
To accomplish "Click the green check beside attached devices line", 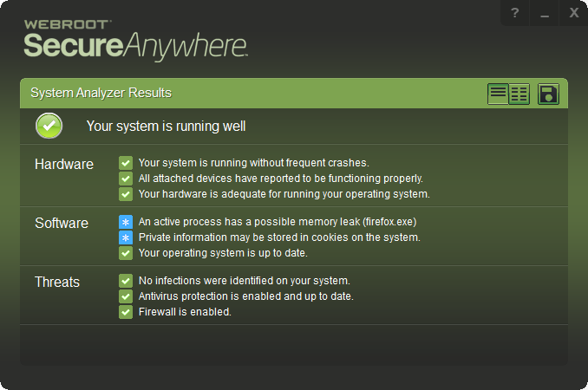I will pos(126,179).
